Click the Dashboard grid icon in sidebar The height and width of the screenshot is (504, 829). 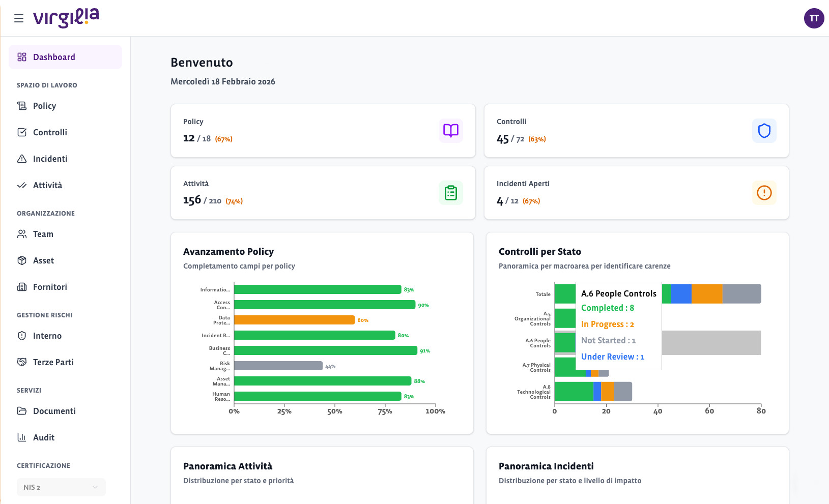click(x=22, y=57)
